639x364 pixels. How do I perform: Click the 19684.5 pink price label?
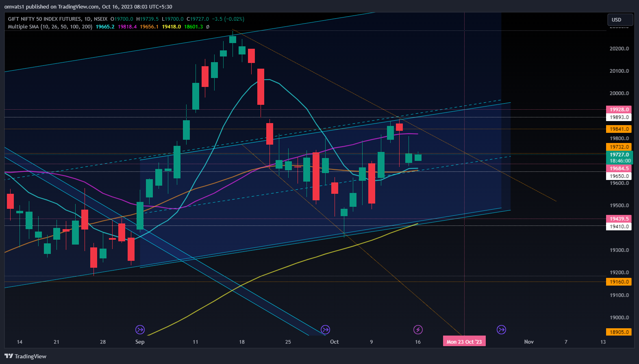[619, 169]
